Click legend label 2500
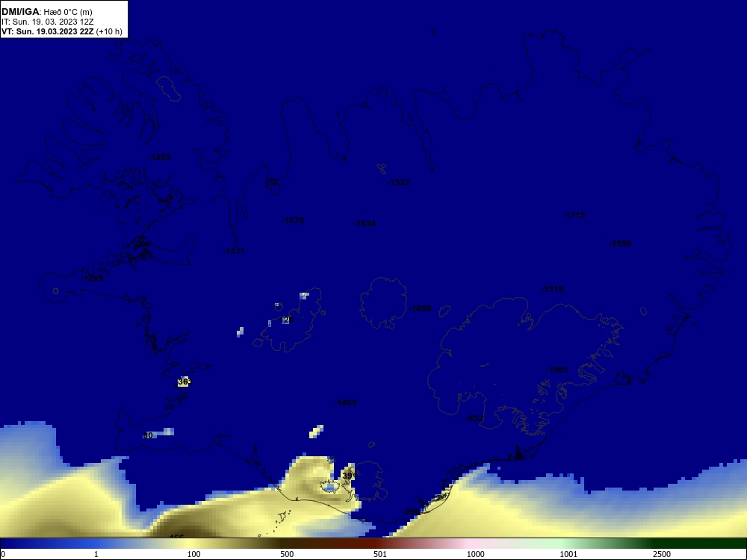The width and height of the screenshot is (747, 560). tap(662, 554)
